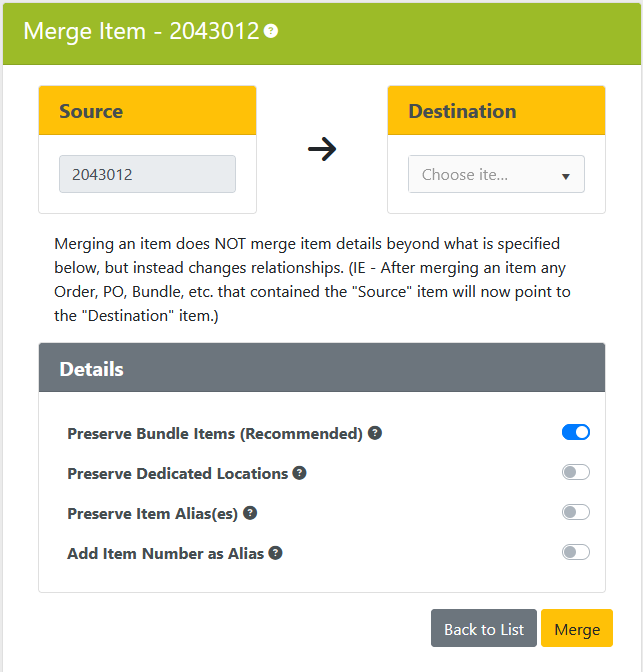Show help for Add Item Number as Alias
Image resolution: width=643 pixels, height=672 pixels.
pyautogui.click(x=276, y=553)
